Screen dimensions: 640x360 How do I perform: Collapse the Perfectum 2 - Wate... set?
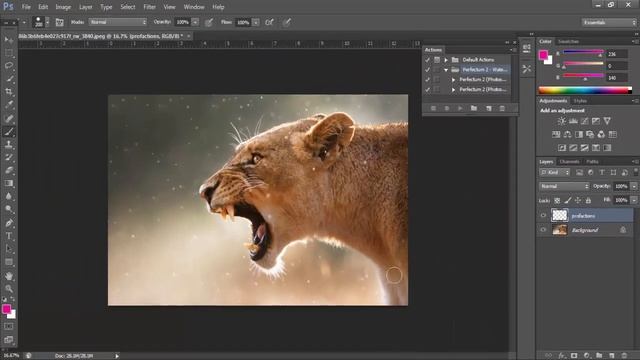(x=446, y=70)
